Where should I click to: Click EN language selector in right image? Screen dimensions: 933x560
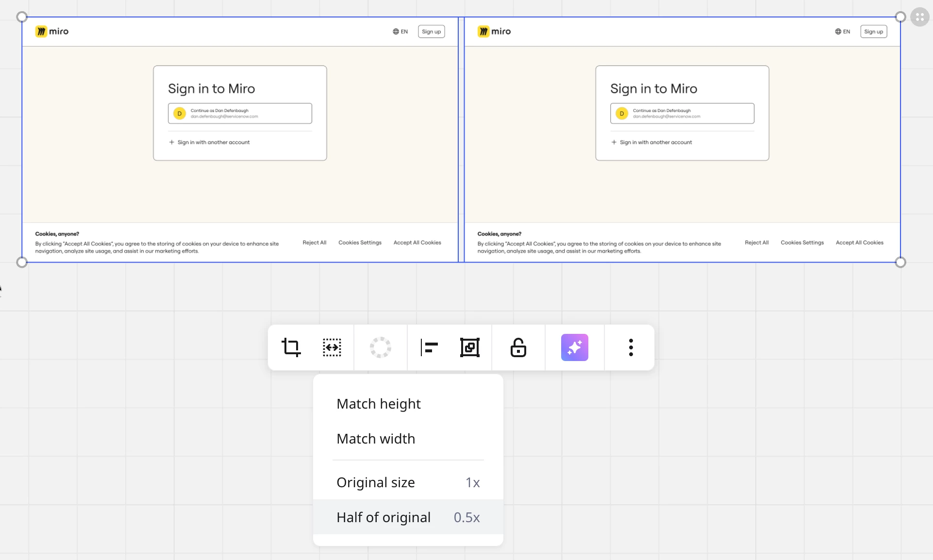(842, 32)
